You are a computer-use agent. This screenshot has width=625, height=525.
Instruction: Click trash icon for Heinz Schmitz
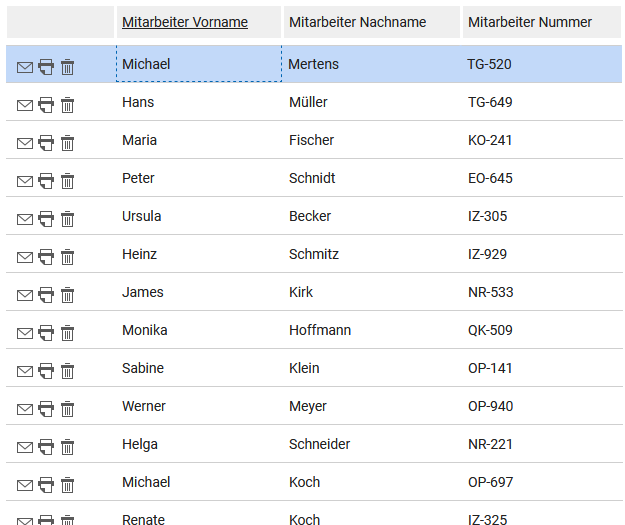click(67, 257)
